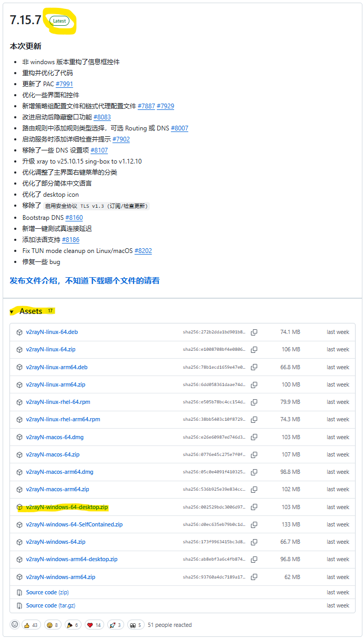Download v2rayN-windows-64-SelfContained.zip

(74, 525)
